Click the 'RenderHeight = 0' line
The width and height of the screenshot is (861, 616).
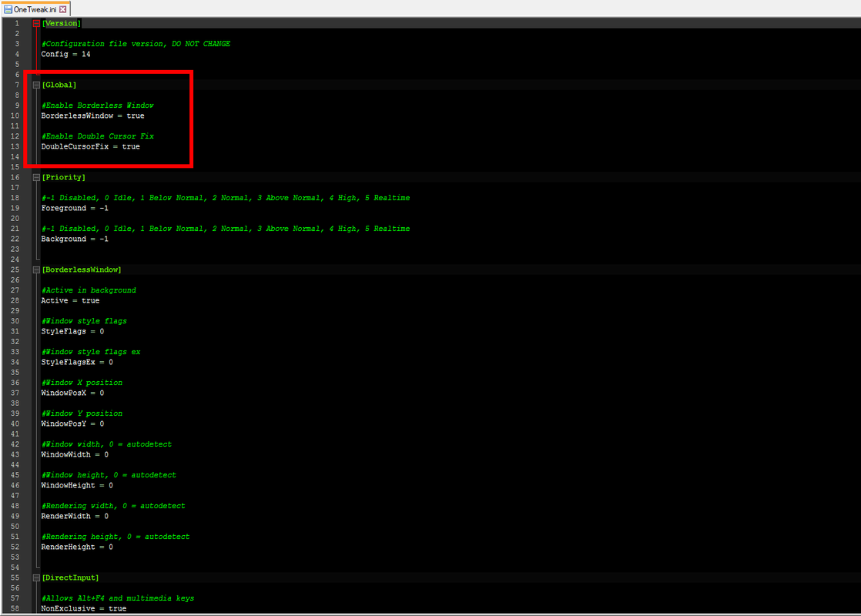(x=77, y=546)
